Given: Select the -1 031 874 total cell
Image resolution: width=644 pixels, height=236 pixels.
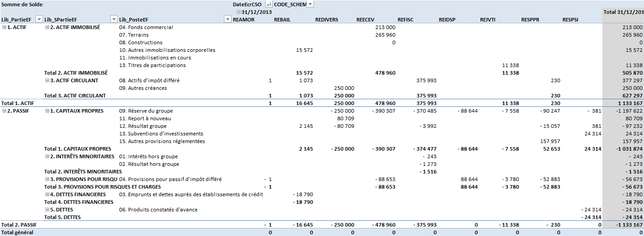Looking at the screenshot, I should point(628,149).
